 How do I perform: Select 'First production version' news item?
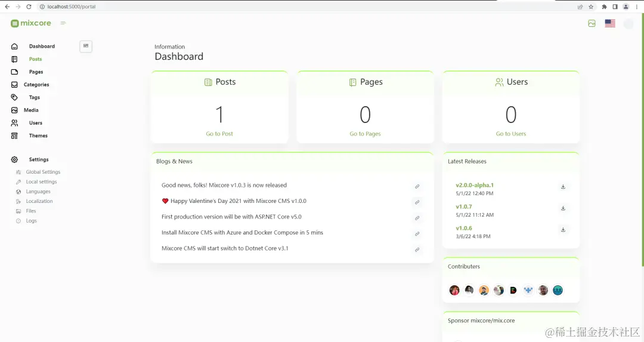(x=231, y=217)
